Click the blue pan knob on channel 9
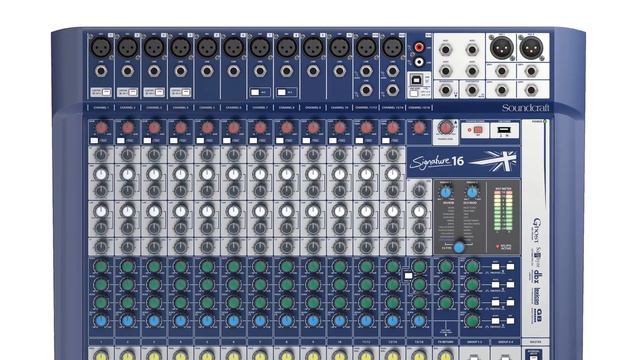This screenshot has width=640, height=360. (313, 320)
